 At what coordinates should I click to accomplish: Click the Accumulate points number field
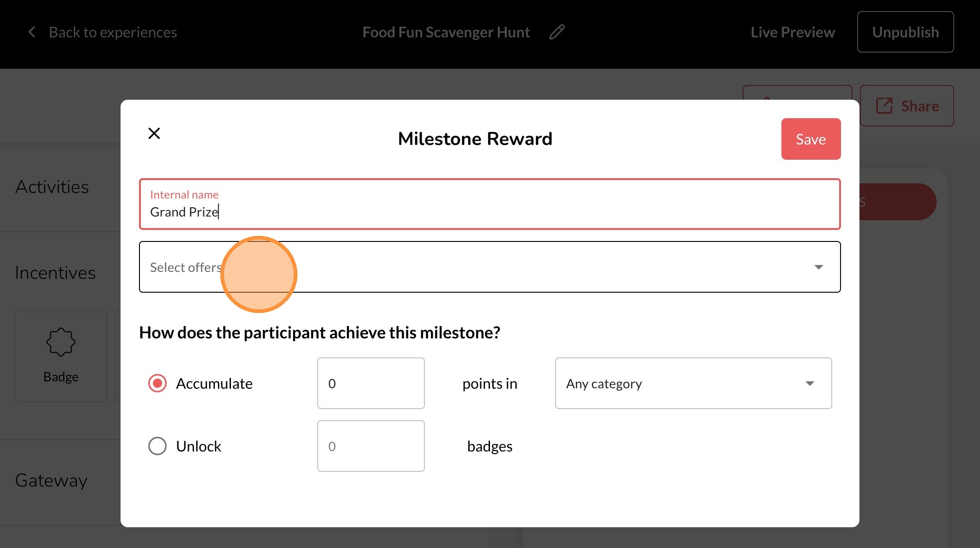[x=371, y=384]
